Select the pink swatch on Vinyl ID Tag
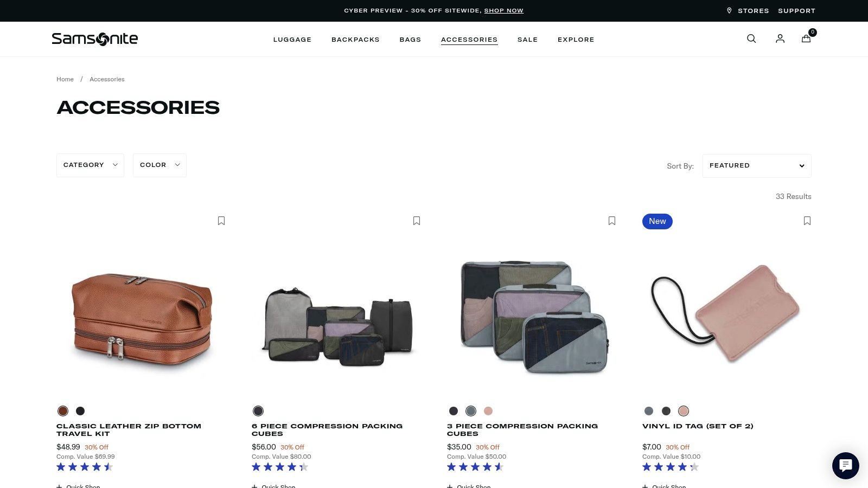868x488 pixels. (684, 411)
